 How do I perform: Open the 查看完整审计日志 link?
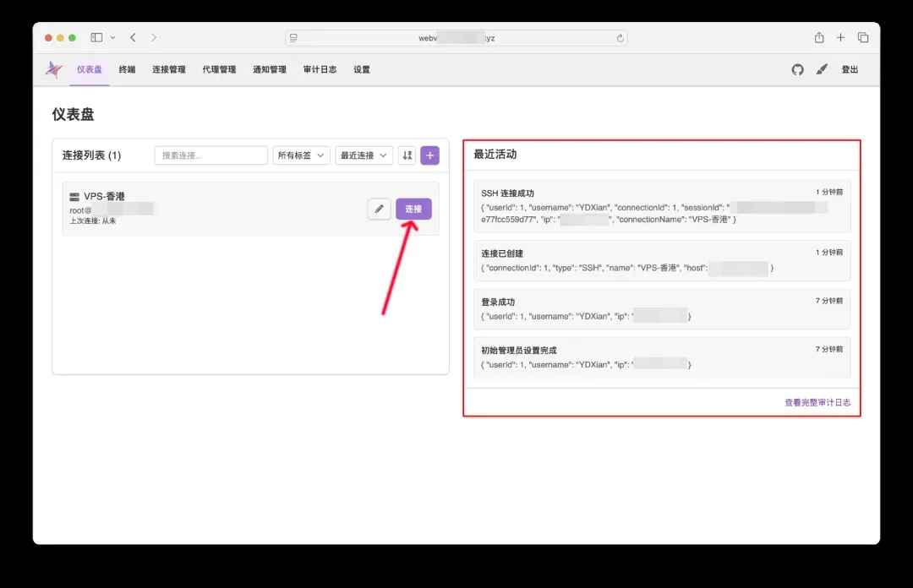pos(817,403)
